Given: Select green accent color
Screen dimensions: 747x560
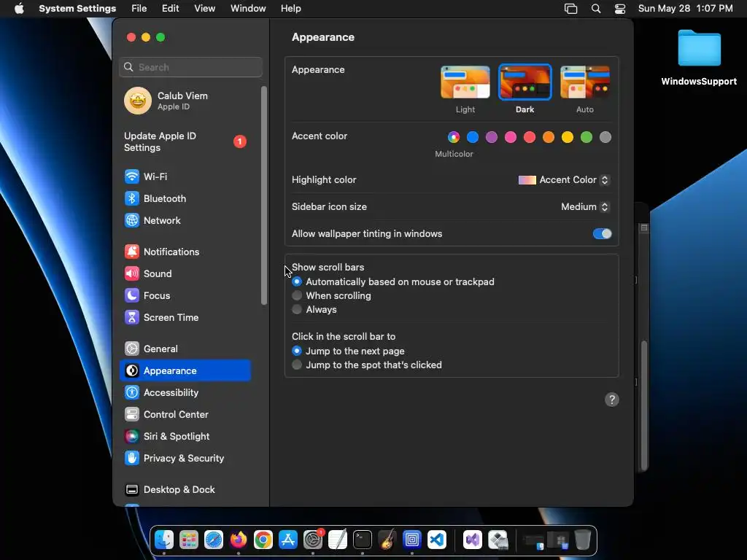Looking at the screenshot, I should [x=587, y=138].
